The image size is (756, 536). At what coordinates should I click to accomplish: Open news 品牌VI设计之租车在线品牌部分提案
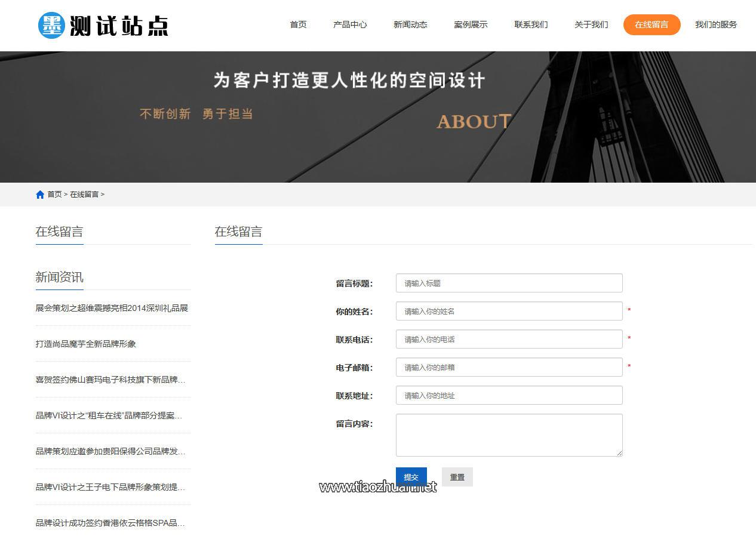pos(109,415)
